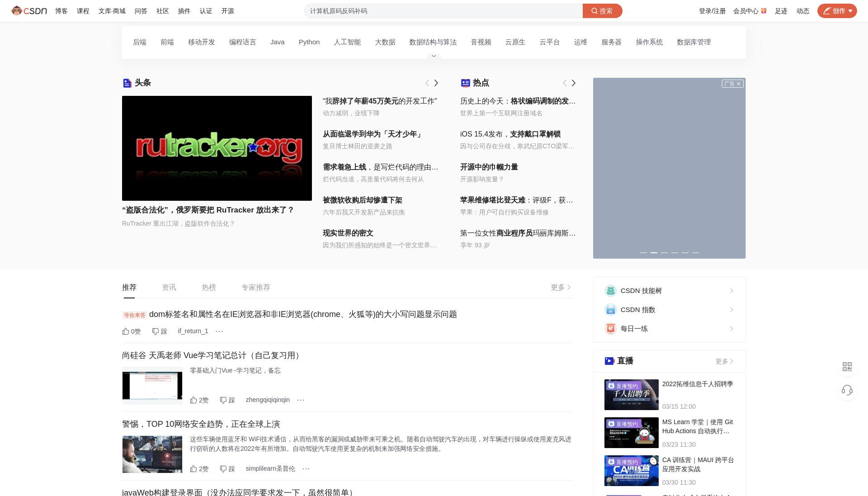Click previous arrow in 头条 section
868x496 pixels.
[x=427, y=83]
